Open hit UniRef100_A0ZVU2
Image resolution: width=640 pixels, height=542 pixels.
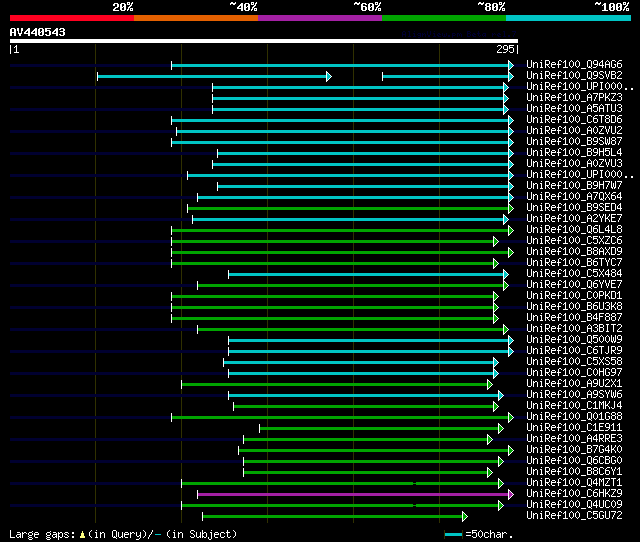tap(574, 130)
